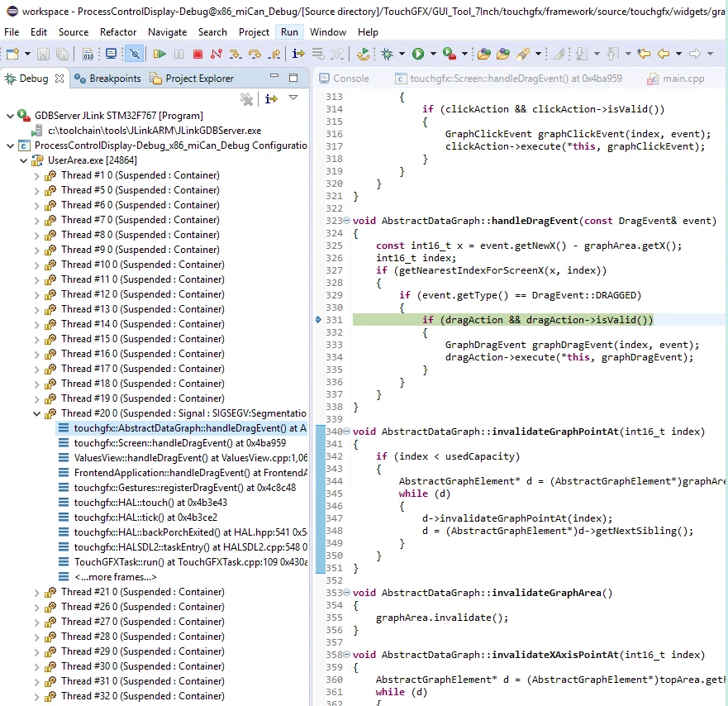Screen dimensions: 728x706
Task: Step Over using toolbar icon
Action: tap(255, 54)
